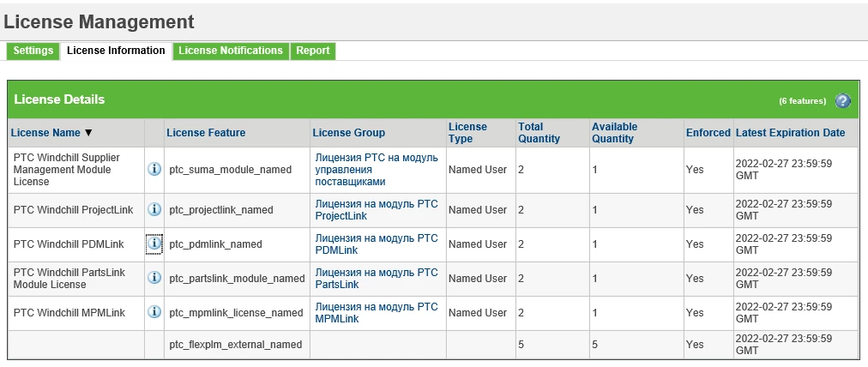
Task: Open the MPMLink license group link
Action: (377, 313)
